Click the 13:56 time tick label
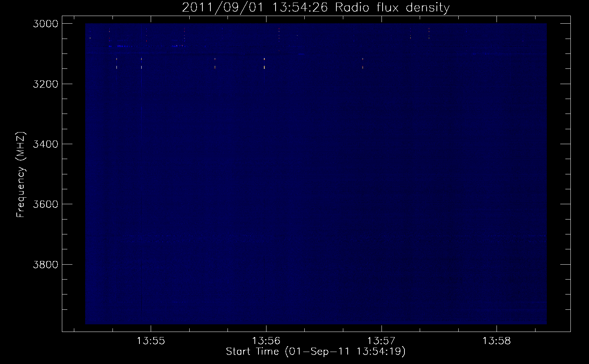 point(266,341)
